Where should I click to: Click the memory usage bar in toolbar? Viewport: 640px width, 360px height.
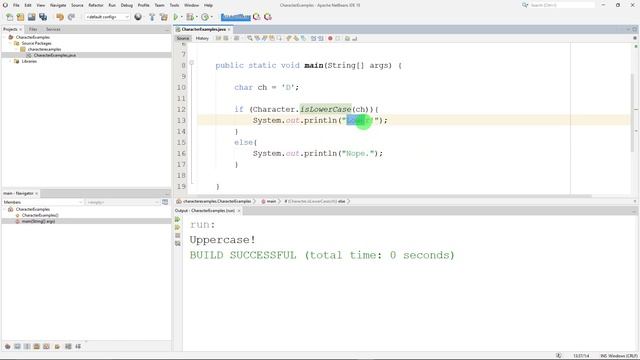[236, 17]
